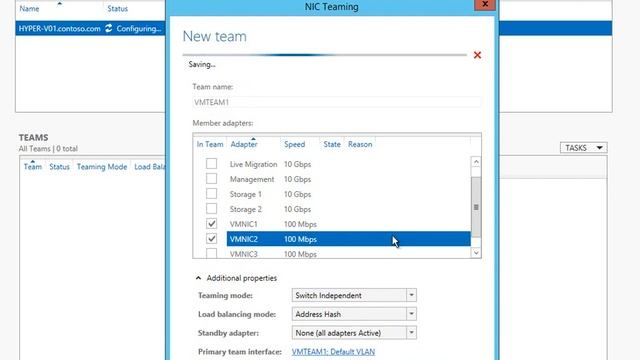
Task: Sort teams by Teaming Mode column
Action: pyautogui.click(x=102, y=167)
